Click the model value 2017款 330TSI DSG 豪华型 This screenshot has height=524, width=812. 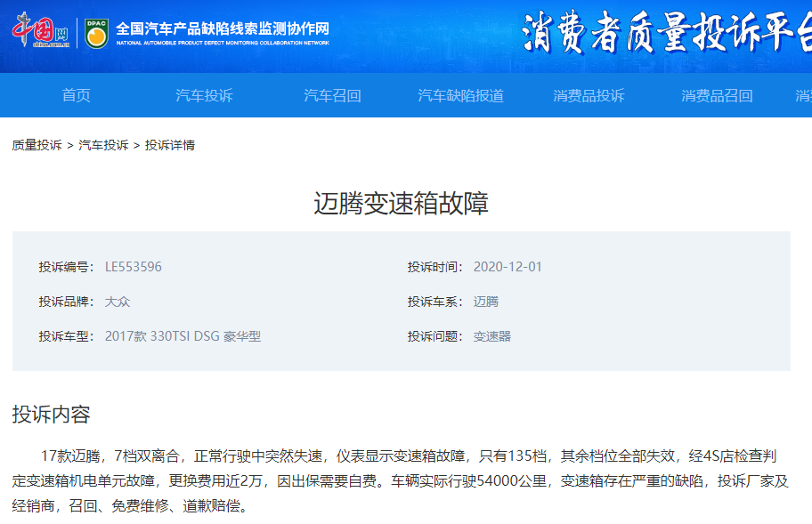183,336
